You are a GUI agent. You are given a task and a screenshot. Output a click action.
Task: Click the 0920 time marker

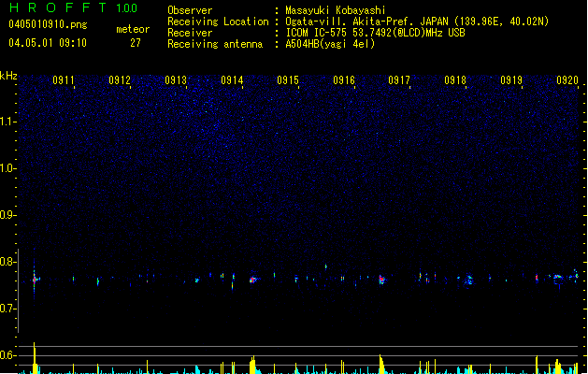tap(567, 80)
